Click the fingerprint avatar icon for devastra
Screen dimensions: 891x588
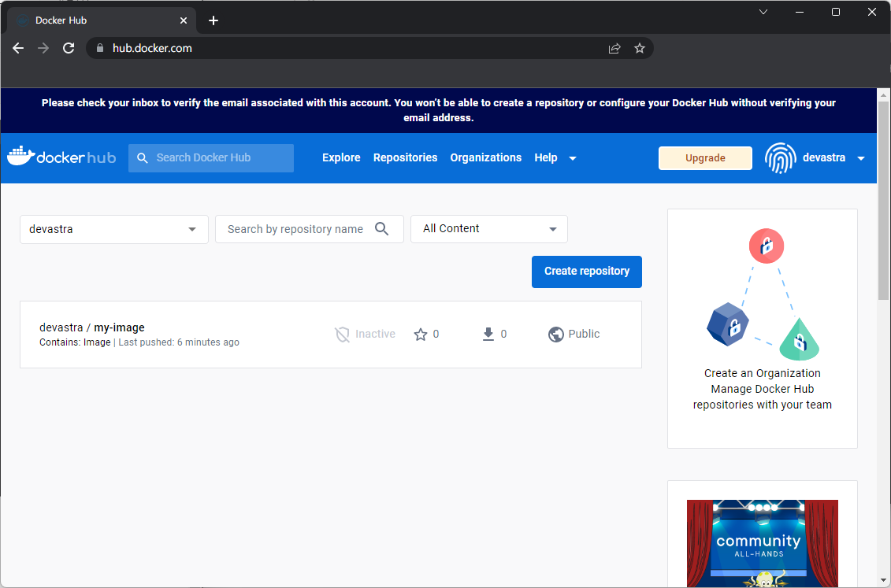click(x=780, y=157)
